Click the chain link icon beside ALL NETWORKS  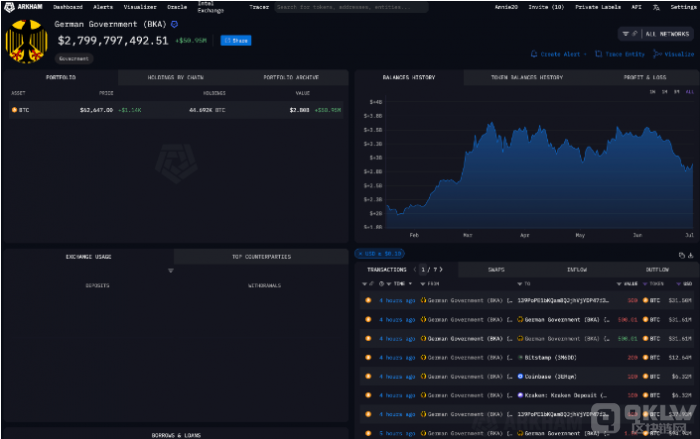[x=634, y=34]
